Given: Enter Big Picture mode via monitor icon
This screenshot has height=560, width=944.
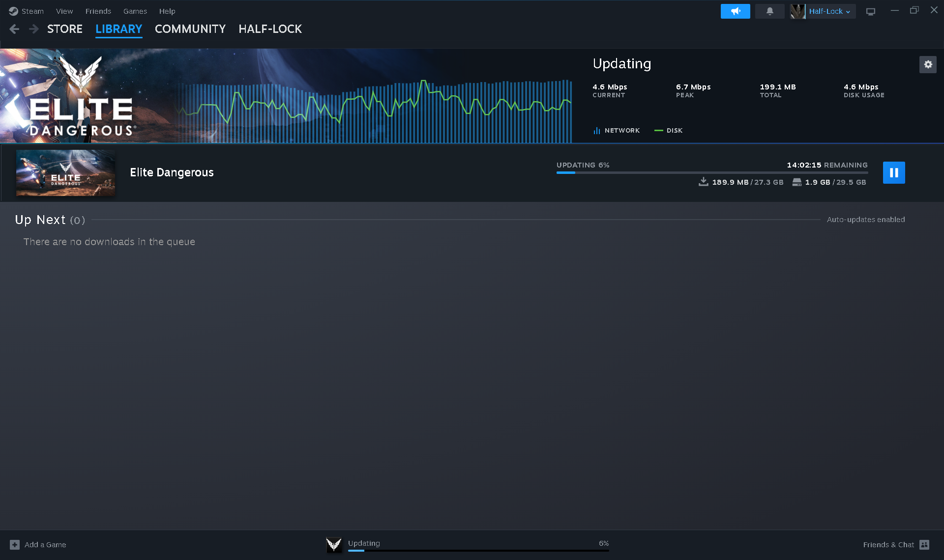Looking at the screenshot, I should click(x=870, y=11).
